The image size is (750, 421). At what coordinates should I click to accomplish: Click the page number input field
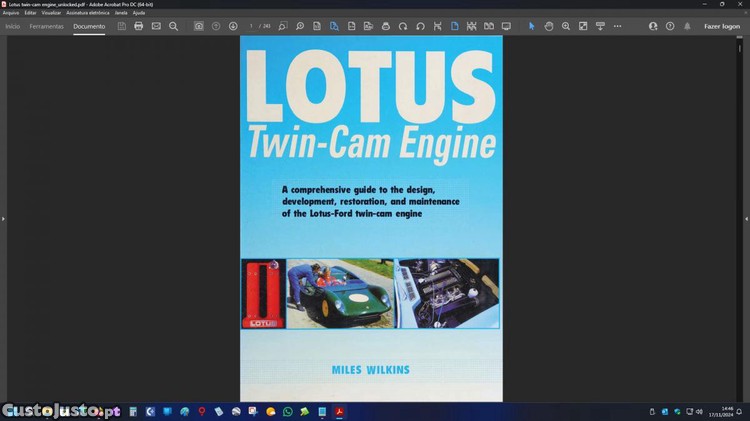coord(252,26)
